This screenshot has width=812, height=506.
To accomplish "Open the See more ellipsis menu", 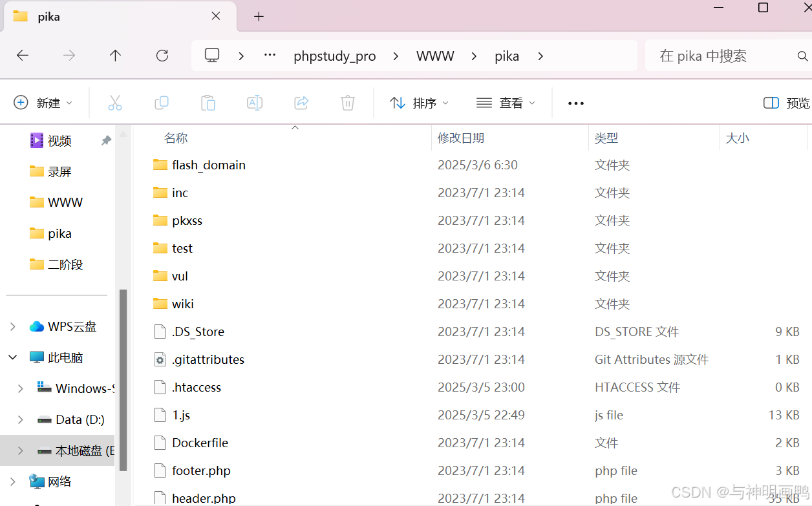I will click(x=576, y=103).
